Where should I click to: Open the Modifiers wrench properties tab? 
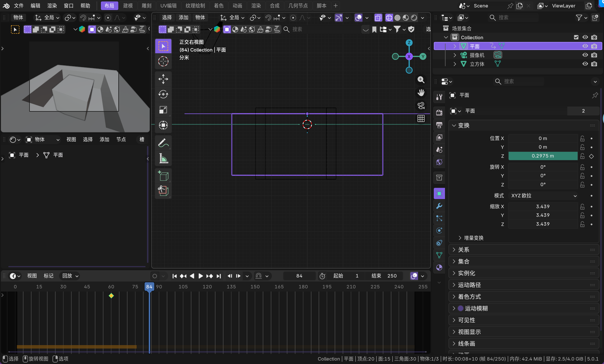coord(439,206)
